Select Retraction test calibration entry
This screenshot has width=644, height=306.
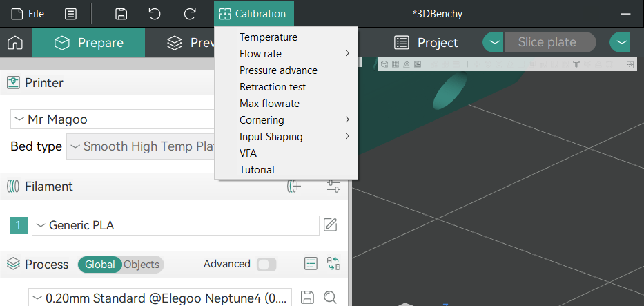(x=273, y=87)
